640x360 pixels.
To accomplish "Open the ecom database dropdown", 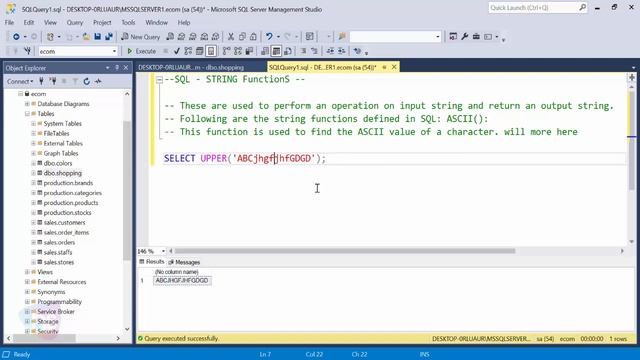I will click(x=114, y=51).
